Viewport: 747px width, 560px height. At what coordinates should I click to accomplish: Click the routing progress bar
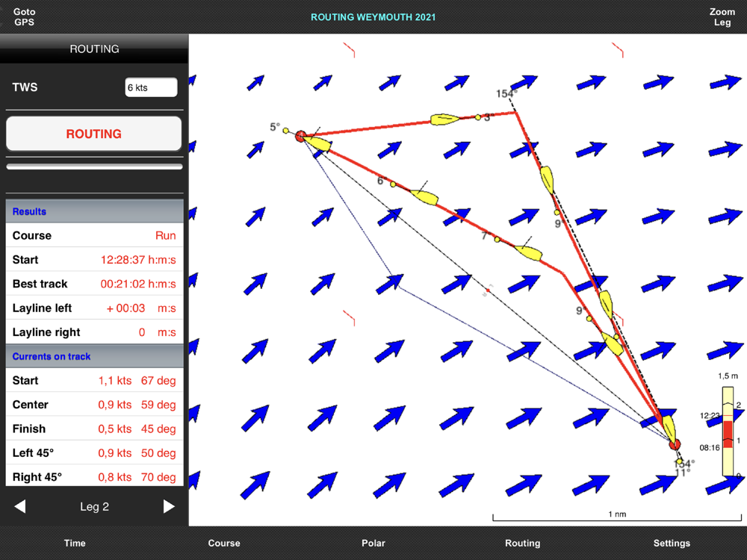coord(94,167)
